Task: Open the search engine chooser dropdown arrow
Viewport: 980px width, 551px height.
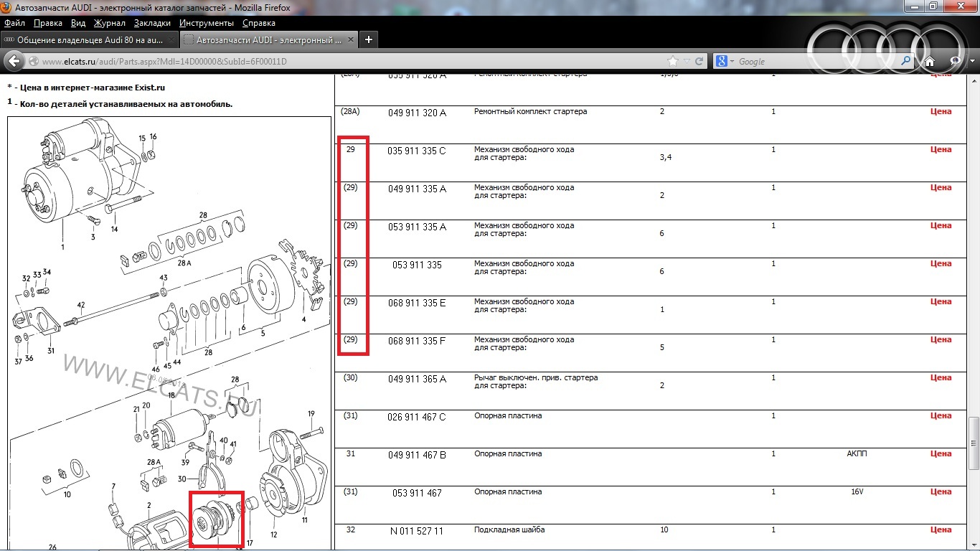Action: point(732,62)
